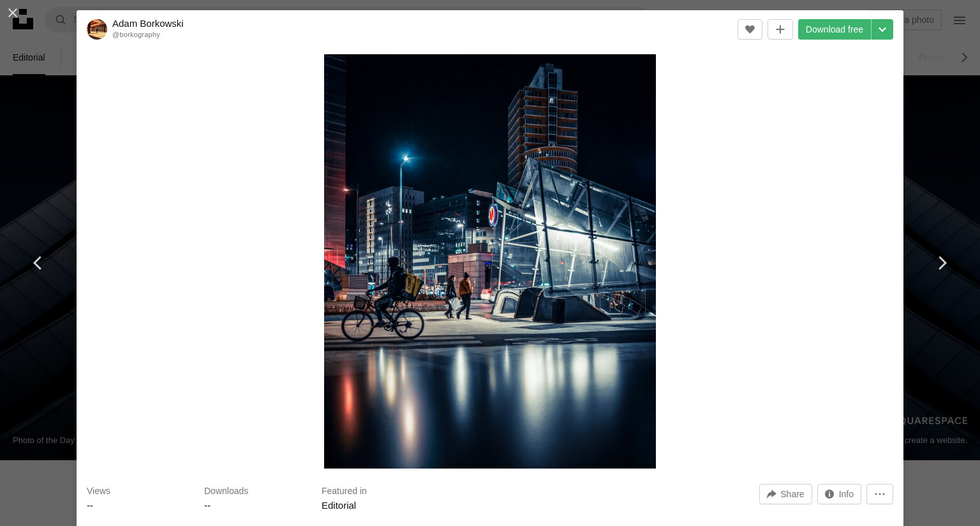This screenshot has width=980, height=526.
Task: Click the search magnifier icon in background page
Action: 61,20
